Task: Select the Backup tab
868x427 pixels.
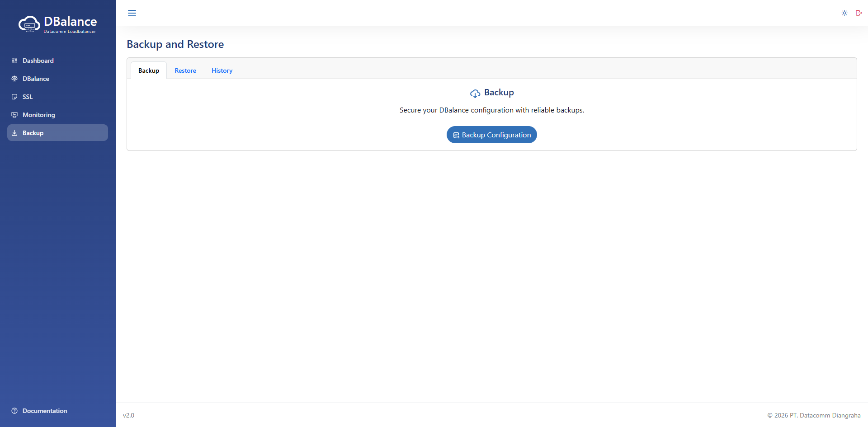Action: [149, 70]
